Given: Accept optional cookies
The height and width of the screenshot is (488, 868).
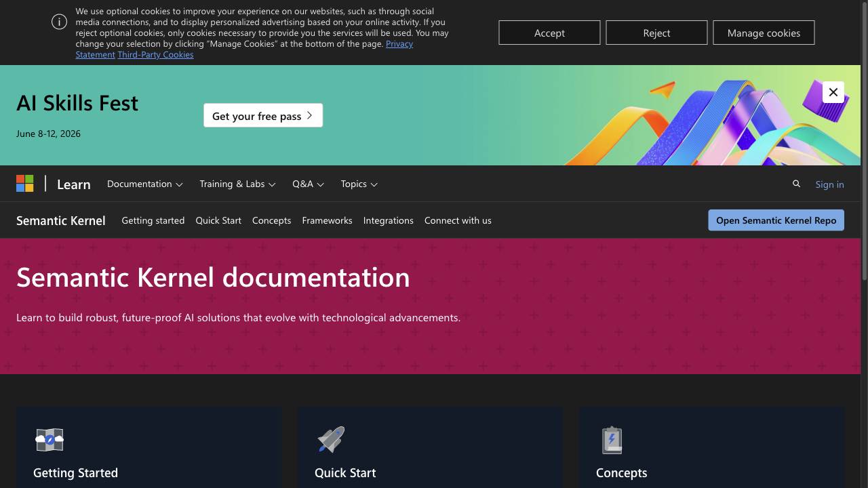Looking at the screenshot, I should [549, 33].
